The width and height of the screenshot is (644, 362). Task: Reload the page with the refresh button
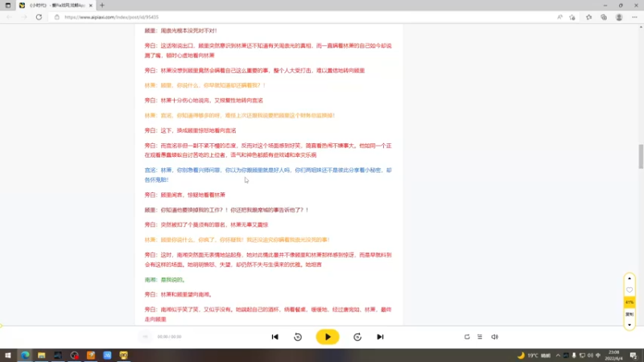pos(39,17)
